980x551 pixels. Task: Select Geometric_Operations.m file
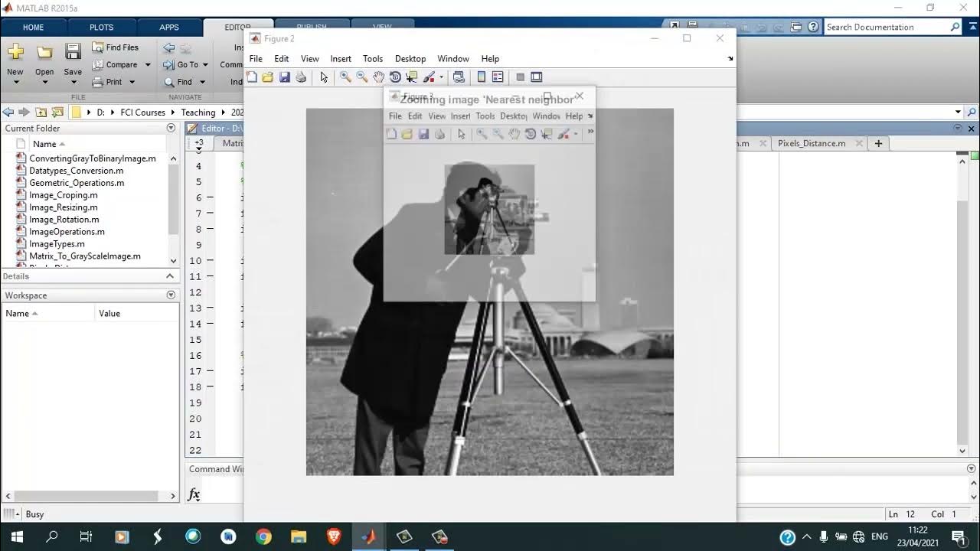(x=77, y=183)
